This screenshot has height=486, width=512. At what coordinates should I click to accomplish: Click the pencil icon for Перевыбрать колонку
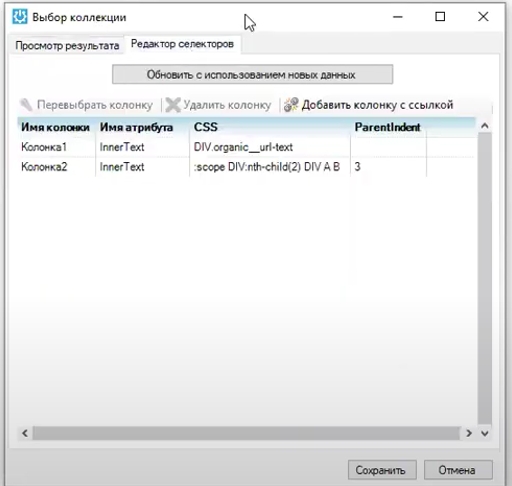click(x=26, y=105)
